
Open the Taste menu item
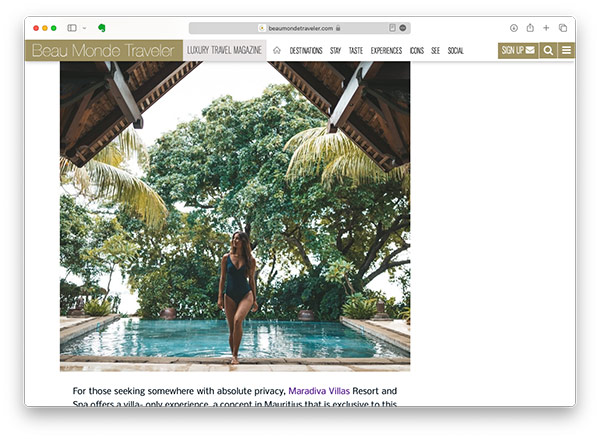(x=356, y=50)
